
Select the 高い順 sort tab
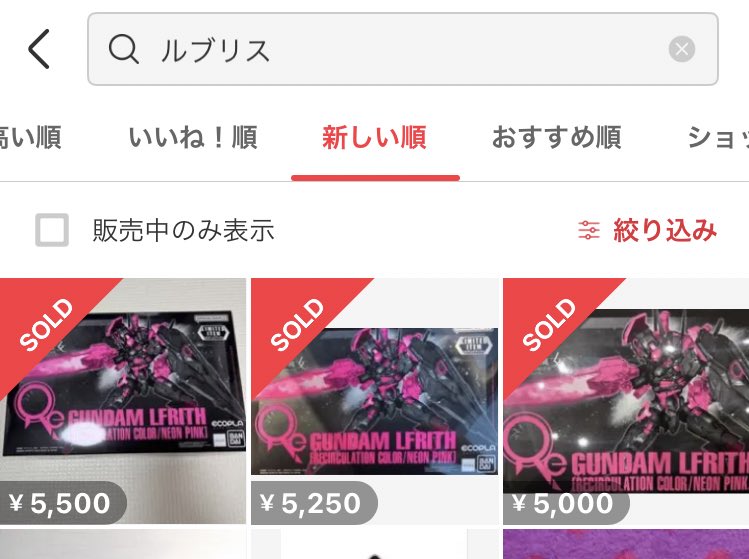click(31, 138)
